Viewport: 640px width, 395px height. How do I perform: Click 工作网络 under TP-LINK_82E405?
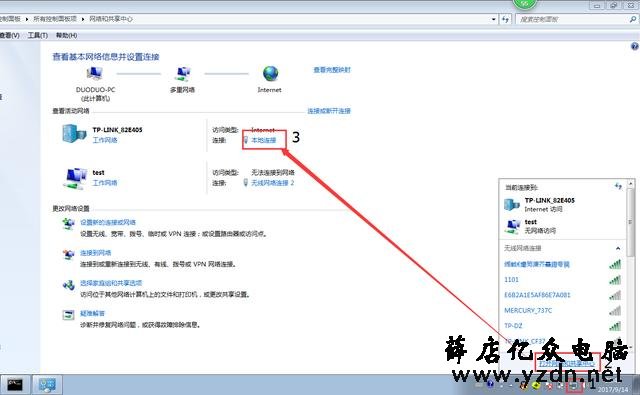click(105, 140)
